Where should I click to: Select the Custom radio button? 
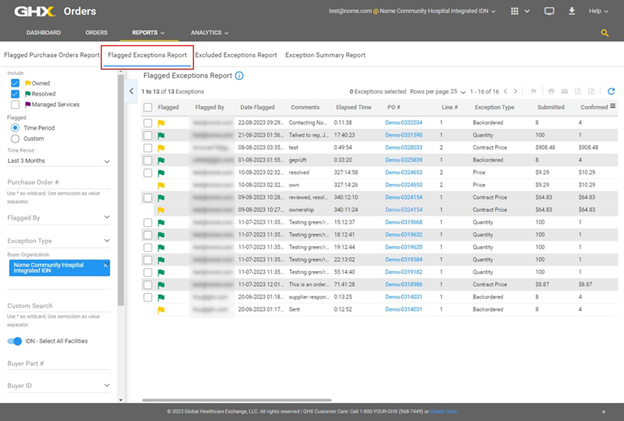point(14,138)
